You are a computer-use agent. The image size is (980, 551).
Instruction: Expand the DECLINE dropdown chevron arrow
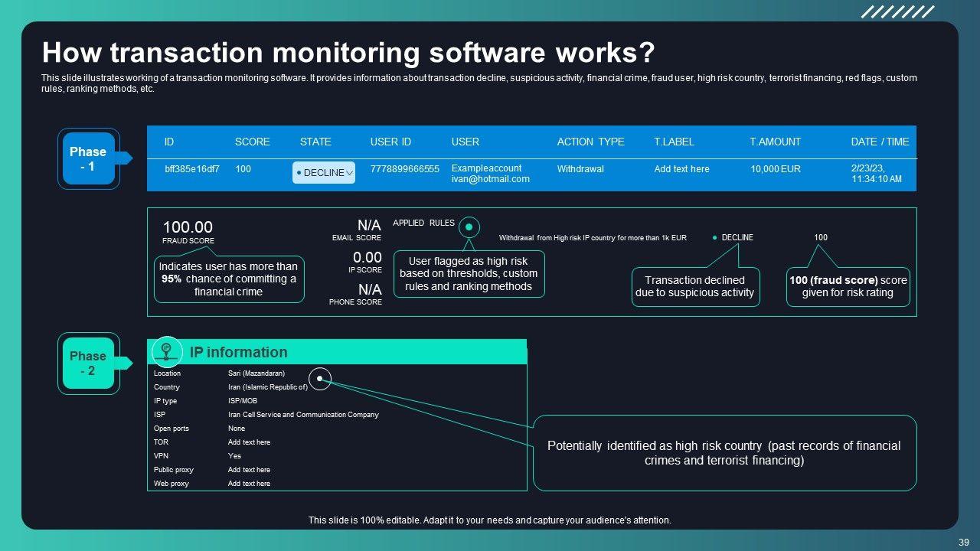coord(350,174)
